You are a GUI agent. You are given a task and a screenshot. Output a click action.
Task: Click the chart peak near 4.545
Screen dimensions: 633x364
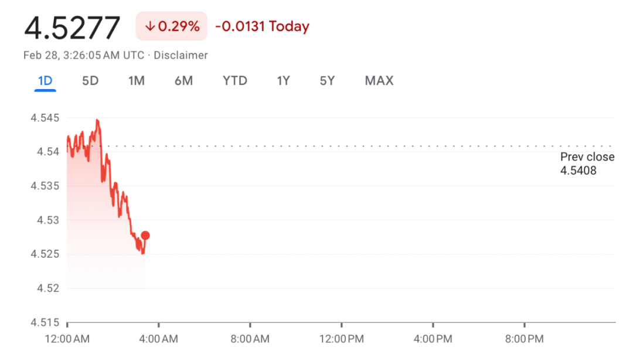[x=97, y=120]
